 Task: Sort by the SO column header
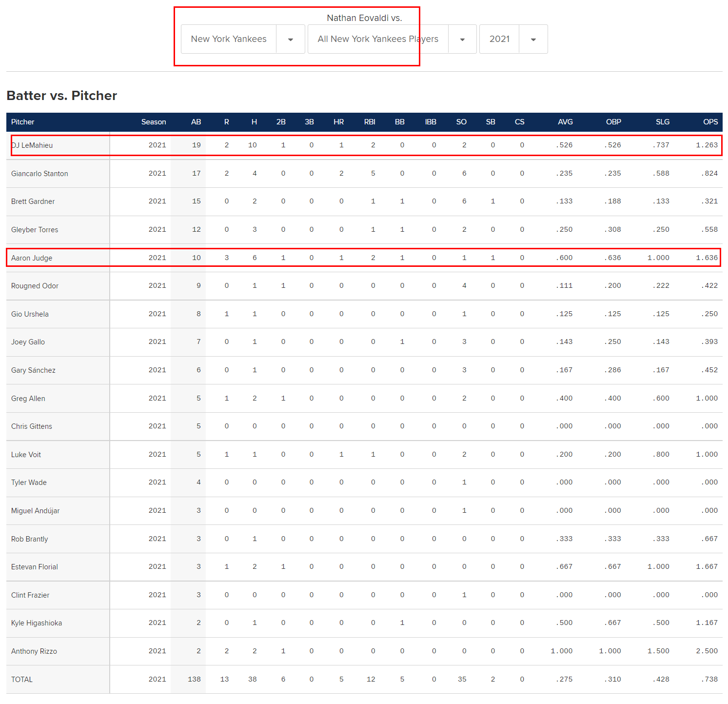click(x=461, y=122)
